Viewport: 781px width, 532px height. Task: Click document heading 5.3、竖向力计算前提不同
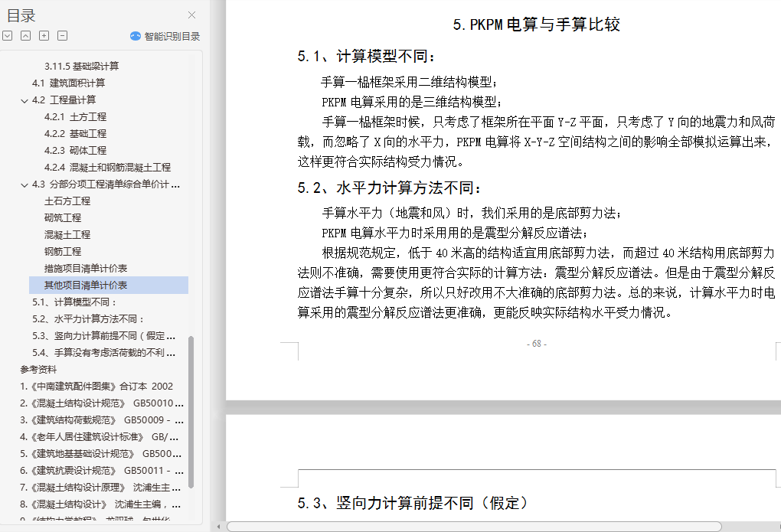pyautogui.click(x=413, y=503)
